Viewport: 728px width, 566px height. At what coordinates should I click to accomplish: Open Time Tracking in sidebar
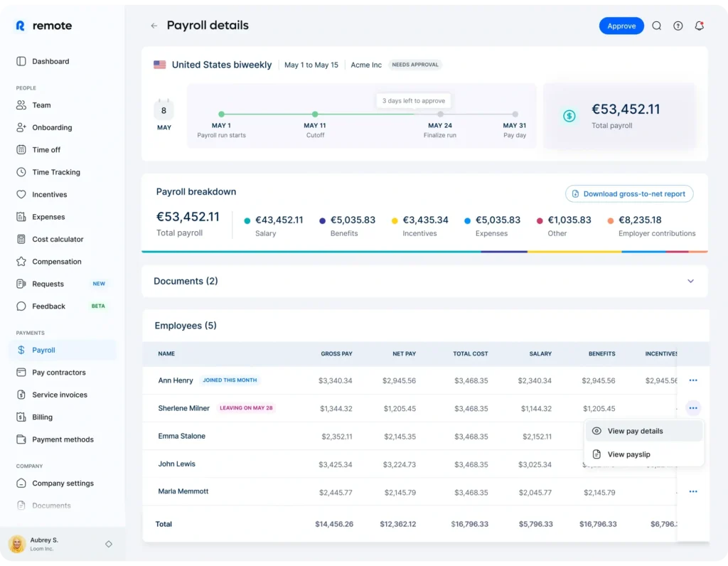[x=55, y=172]
